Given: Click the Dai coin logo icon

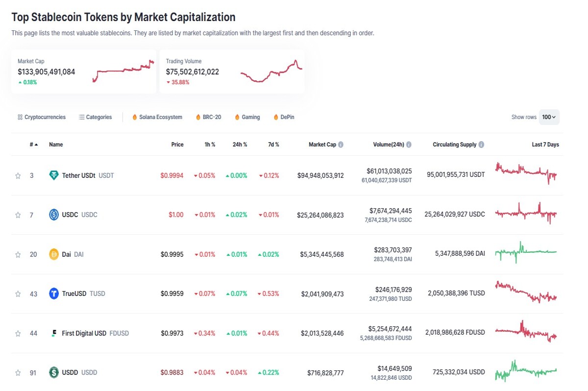Looking at the screenshot, I should (54, 254).
